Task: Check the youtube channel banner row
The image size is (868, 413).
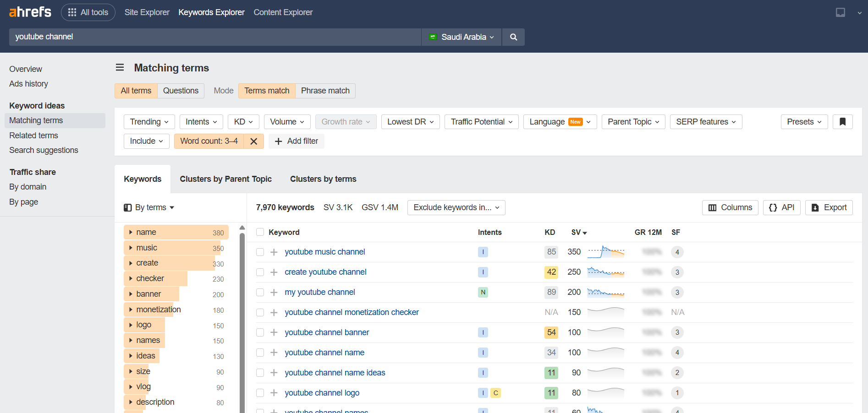Action: (260, 333)
